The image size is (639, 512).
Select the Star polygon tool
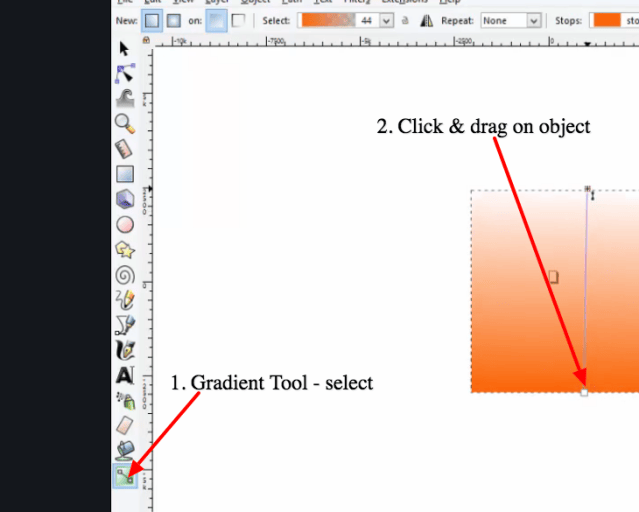125,250
